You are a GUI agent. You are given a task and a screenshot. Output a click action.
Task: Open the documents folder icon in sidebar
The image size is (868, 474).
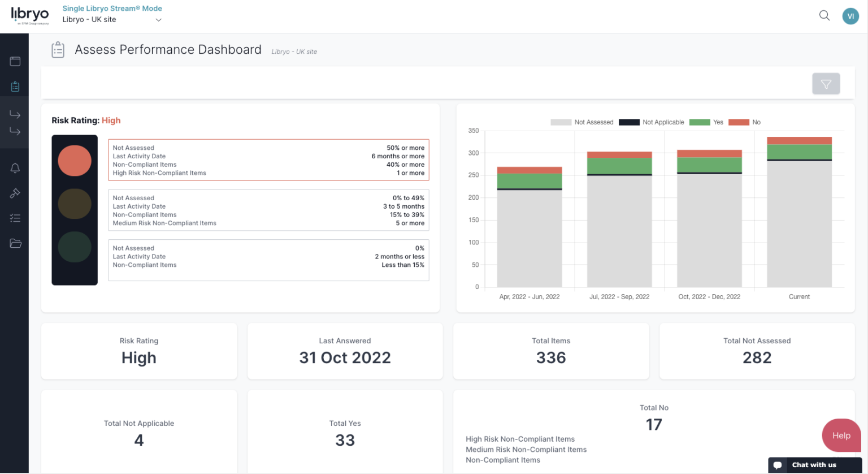point(15,243)
